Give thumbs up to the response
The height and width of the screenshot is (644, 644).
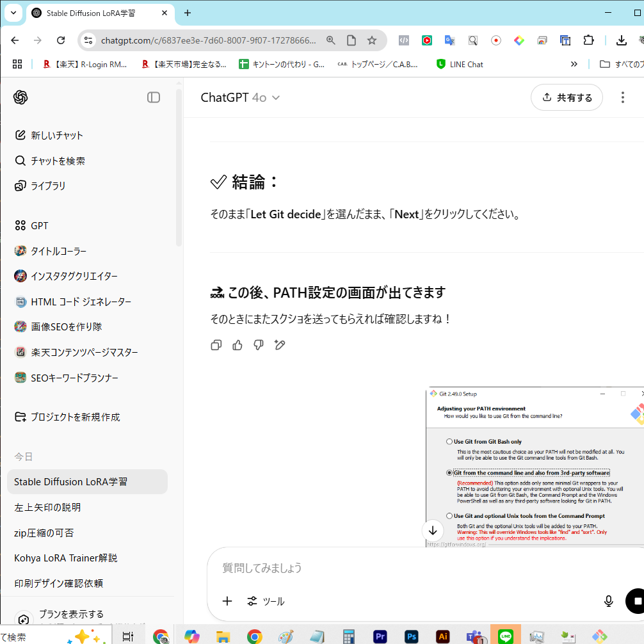click(x=237, y=345)
